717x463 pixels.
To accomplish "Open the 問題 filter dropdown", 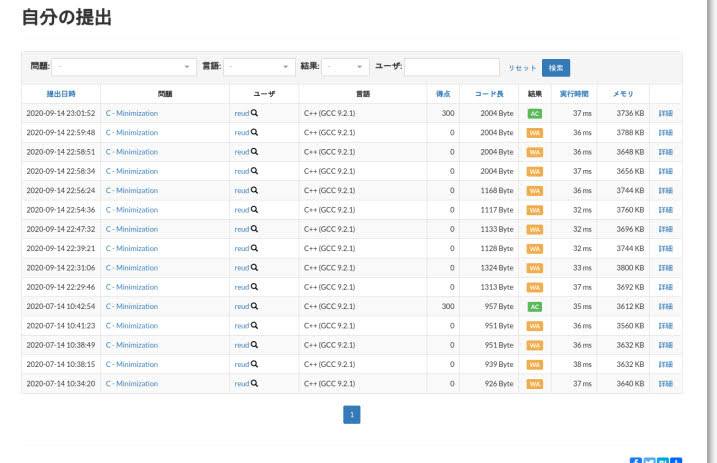I will [124, 67].
